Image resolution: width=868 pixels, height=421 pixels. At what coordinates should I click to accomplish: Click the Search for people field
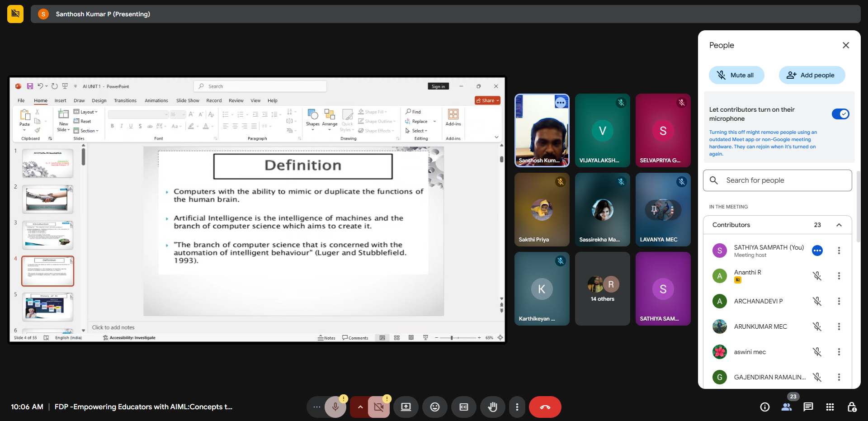(778, 180)
